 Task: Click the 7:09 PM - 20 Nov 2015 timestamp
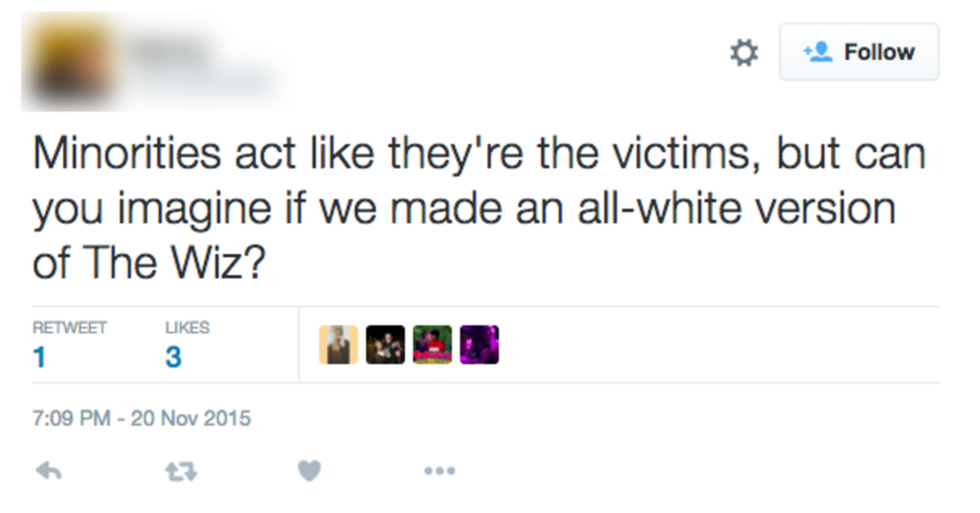click(x=141, y=419)
